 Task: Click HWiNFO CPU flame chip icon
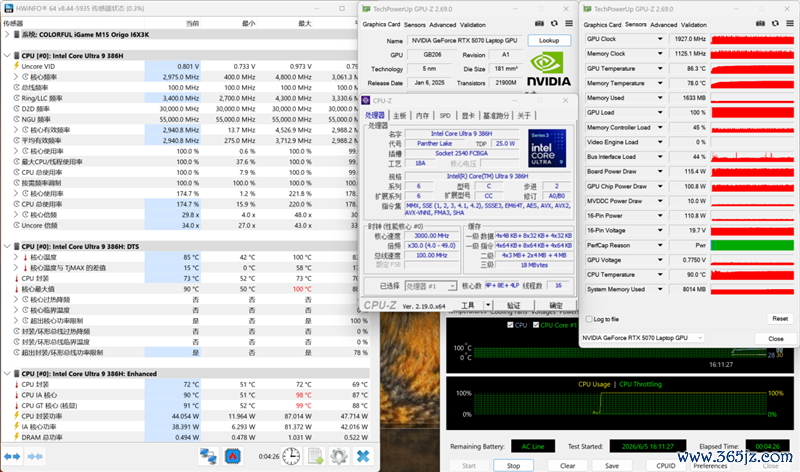pyautogui.click(x=233, y=456)
